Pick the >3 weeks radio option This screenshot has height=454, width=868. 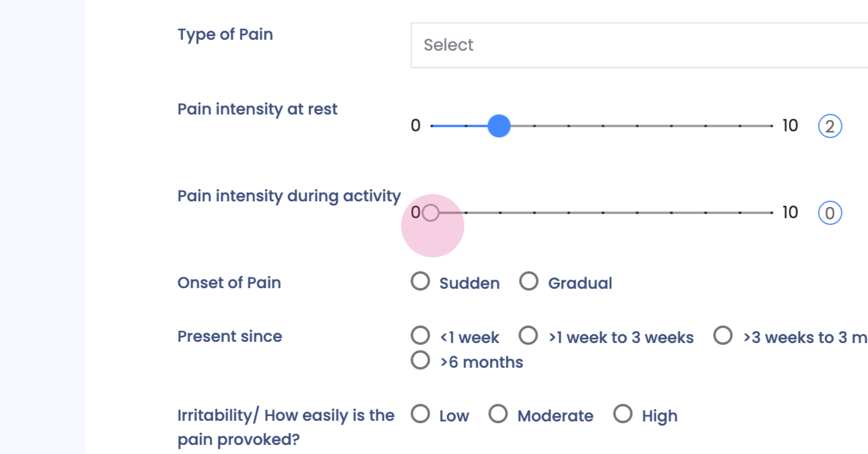tap(722, 335)
